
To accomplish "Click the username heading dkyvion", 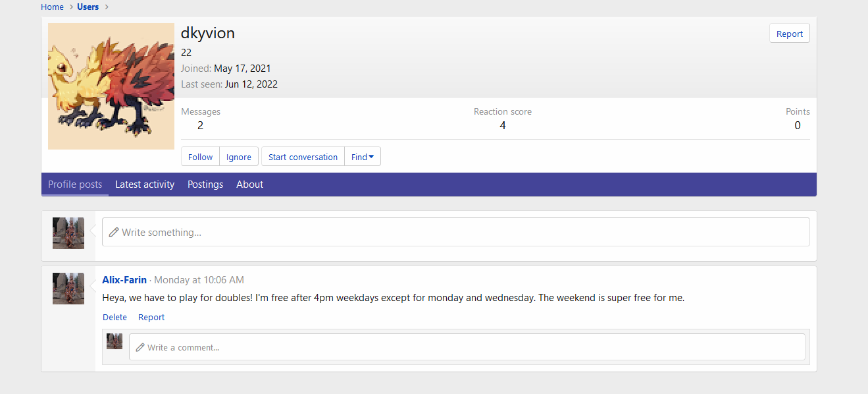I will click(208, 33).
